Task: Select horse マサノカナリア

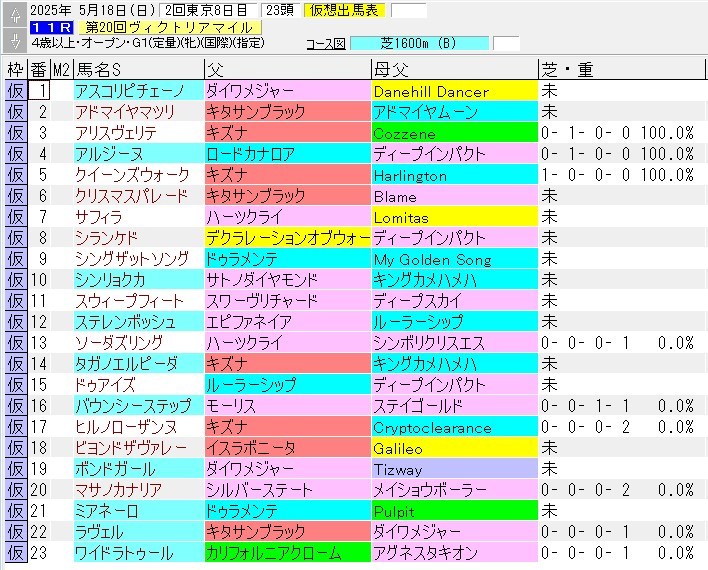Action: [139, 490]
